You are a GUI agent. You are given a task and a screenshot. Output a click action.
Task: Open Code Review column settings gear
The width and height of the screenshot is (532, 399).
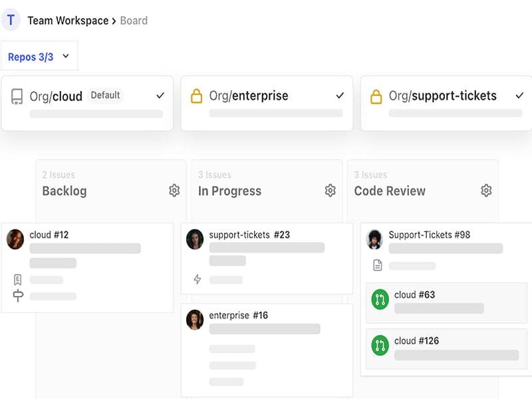[x=486, y=191]
